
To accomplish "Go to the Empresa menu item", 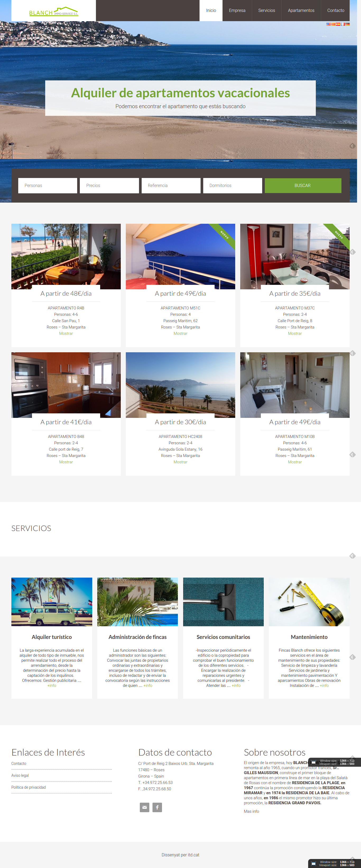I will [237, 10].
